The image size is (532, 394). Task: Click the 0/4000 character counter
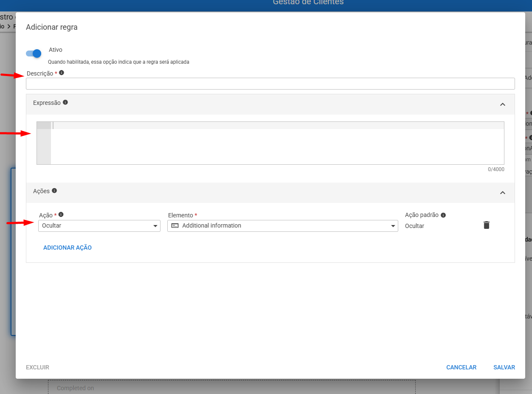pos(496,169)
